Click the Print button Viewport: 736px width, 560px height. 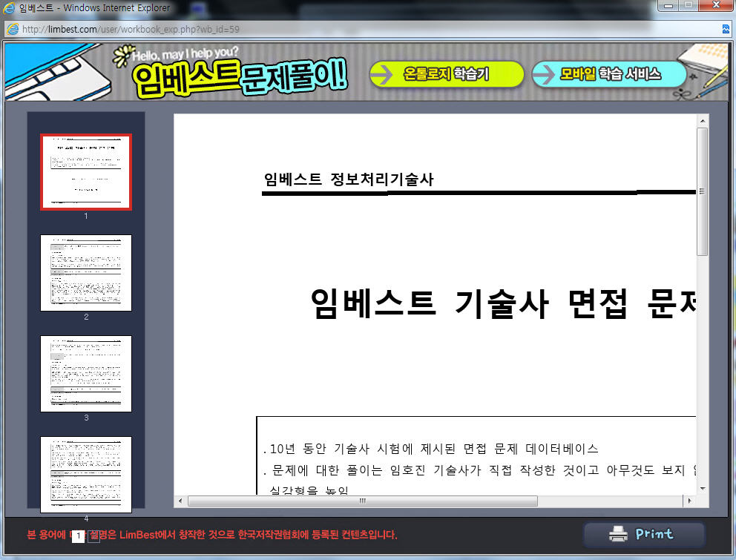point(644,534)
